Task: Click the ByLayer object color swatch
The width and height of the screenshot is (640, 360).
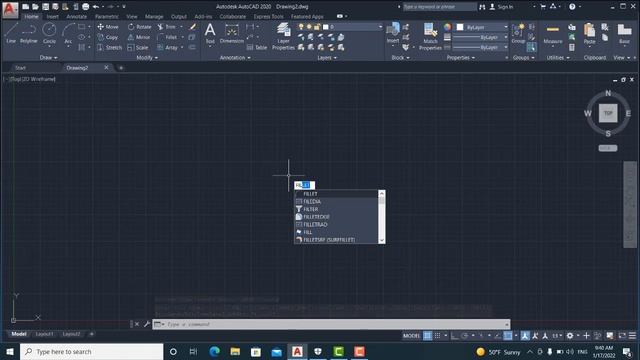Action: tap(460, 27)
